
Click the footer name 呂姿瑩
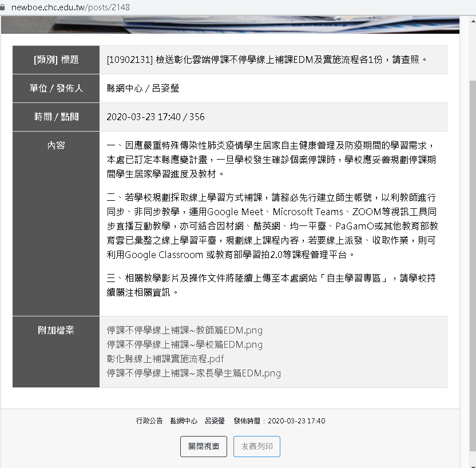click(x=215, y=421)
